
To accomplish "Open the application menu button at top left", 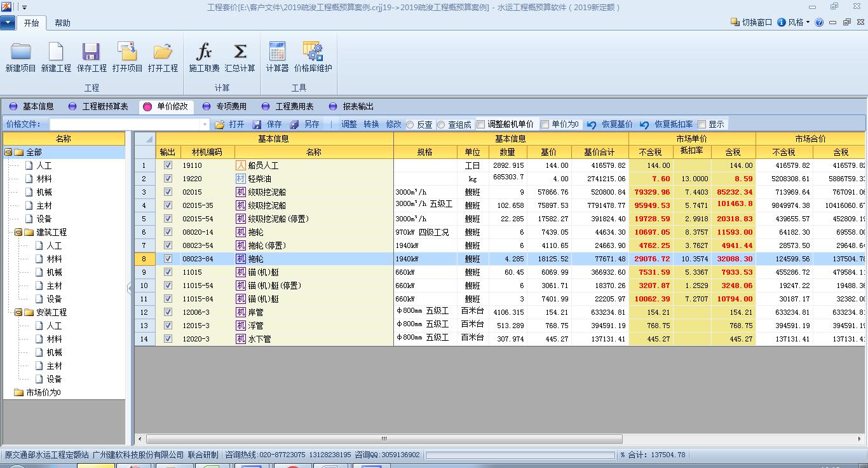I will pos(8,22).
